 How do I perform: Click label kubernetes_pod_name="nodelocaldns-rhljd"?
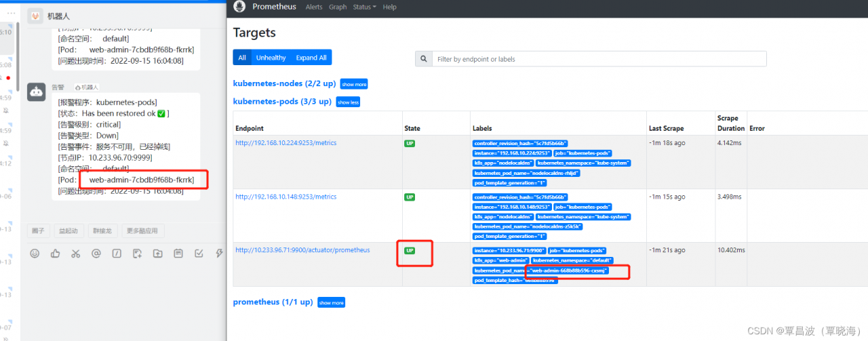click(x=527, y=173)
